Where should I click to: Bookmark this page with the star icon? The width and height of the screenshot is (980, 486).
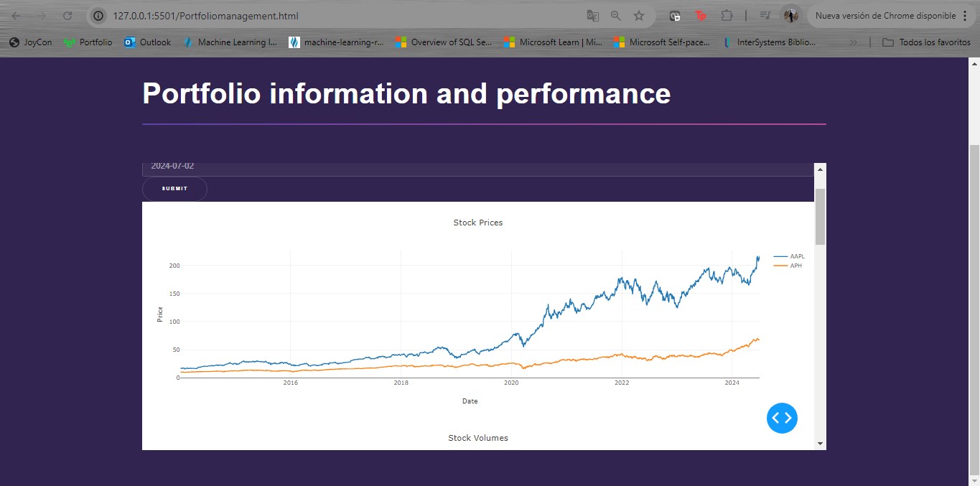(638, 16)
